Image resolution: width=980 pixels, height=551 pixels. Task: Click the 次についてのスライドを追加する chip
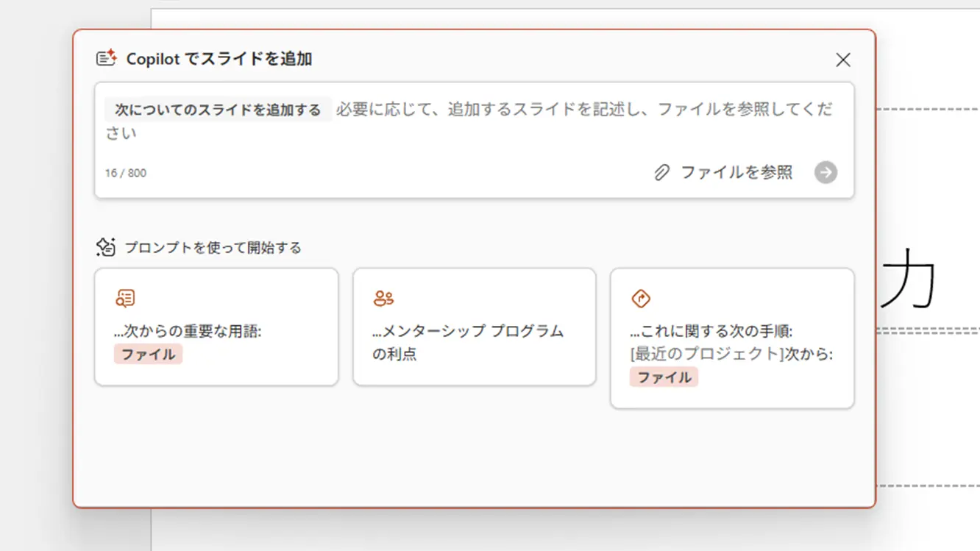point(218,110)
